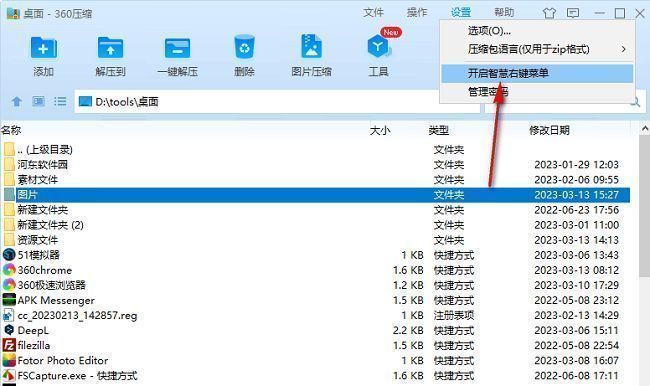The width and height of the screenshot is (650, 386).
Task: Select the 新建文件夹 (2) folder name
Action: point(51,225)
